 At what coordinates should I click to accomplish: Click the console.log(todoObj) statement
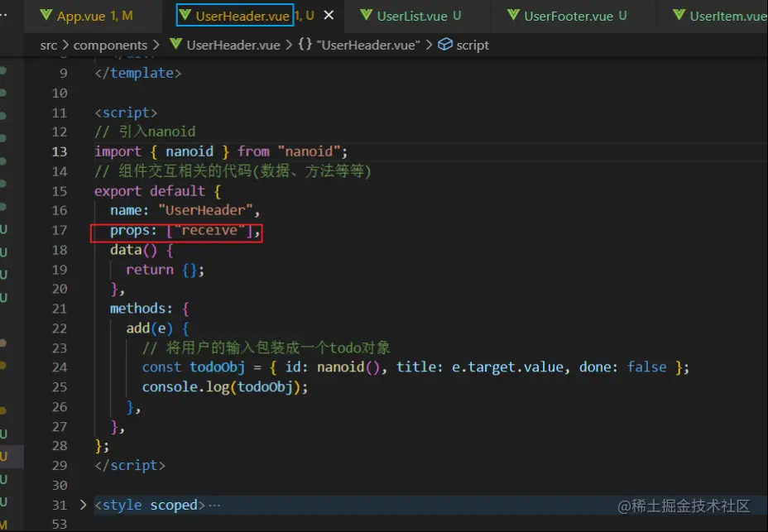(x=225, y=387)
